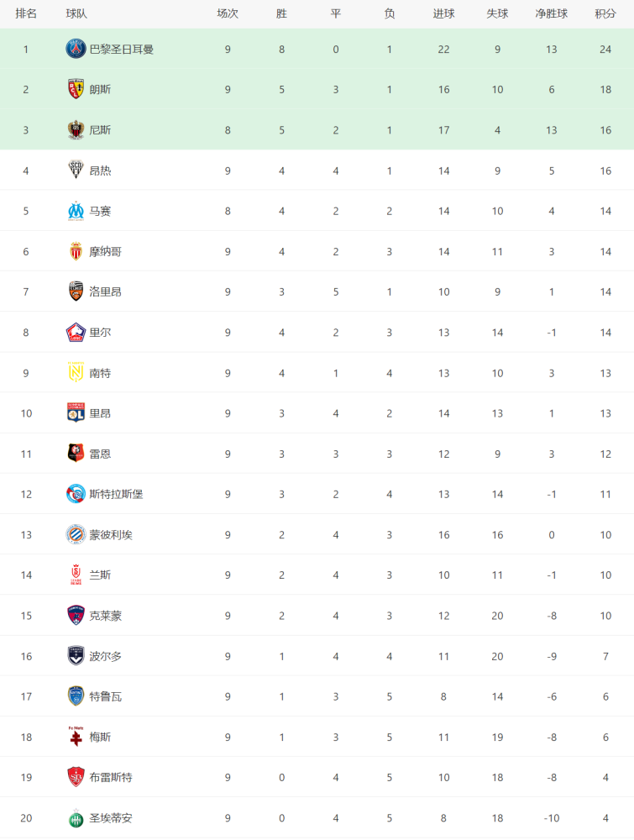The height and width of the screenshot is (840, 634).
Task: Click the Nice club crest icon
Action: (76, 129)
